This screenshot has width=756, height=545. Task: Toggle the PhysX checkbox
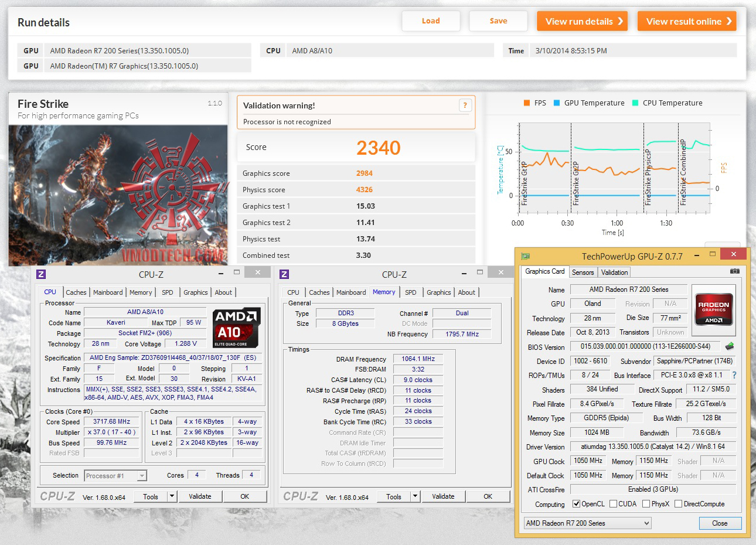(x=646, y=504)
